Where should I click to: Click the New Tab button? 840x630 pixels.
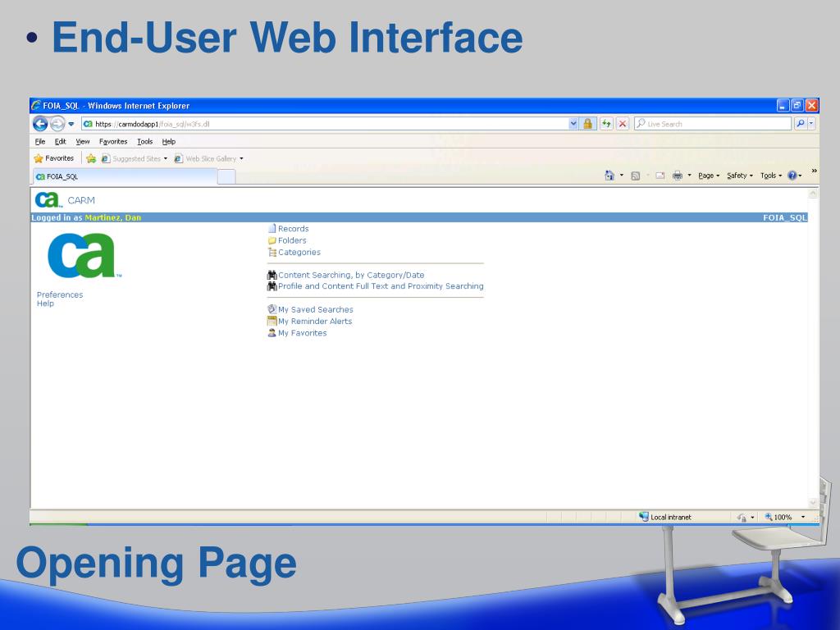pyautogui.click(x=226, y=176)
